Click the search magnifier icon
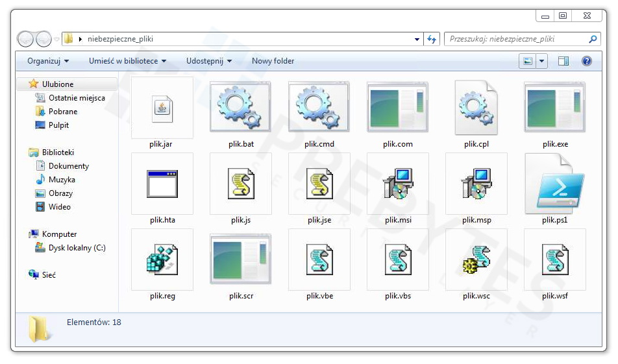This screenshot has width=618, height=364. [593, 39]
